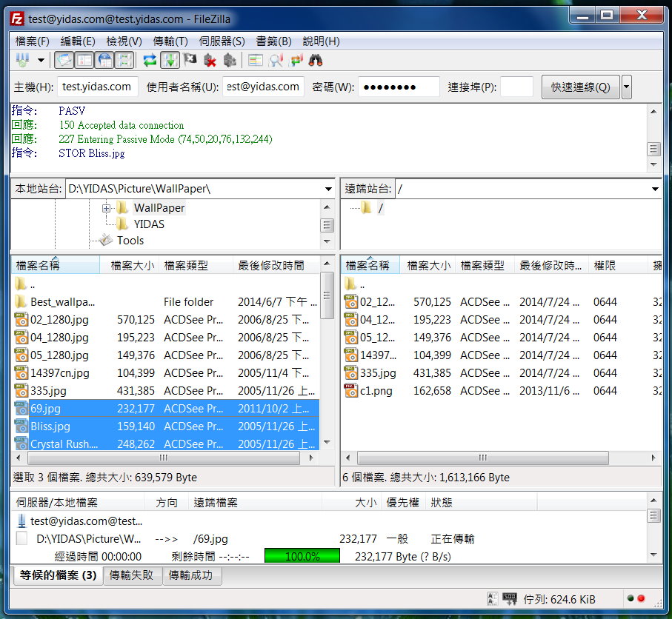Open the Site Manager icon

coord(23,61)
